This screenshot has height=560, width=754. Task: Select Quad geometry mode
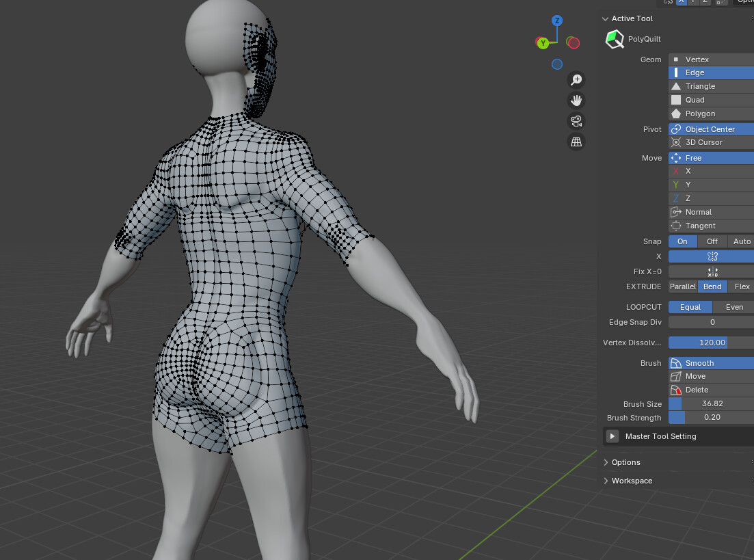click(x=711, y=100)
